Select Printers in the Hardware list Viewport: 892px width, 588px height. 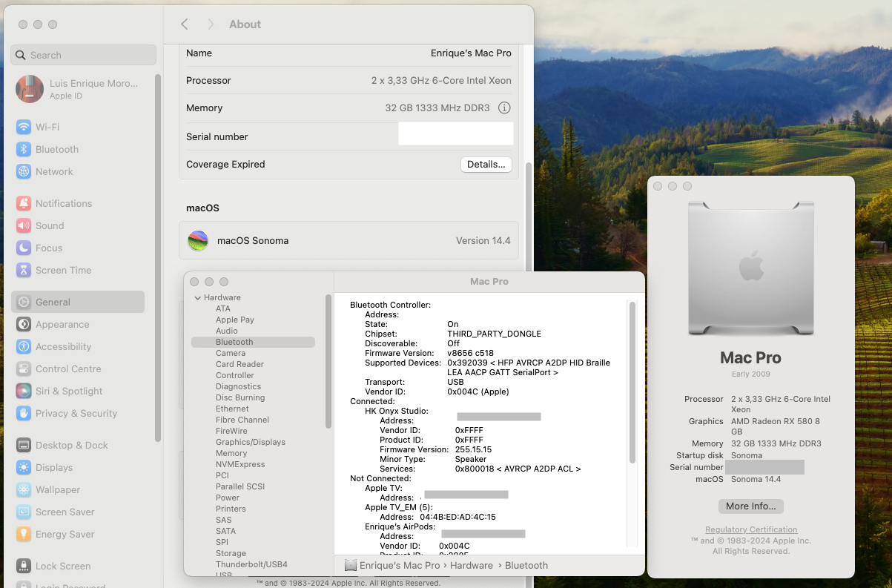click(231, 509)
